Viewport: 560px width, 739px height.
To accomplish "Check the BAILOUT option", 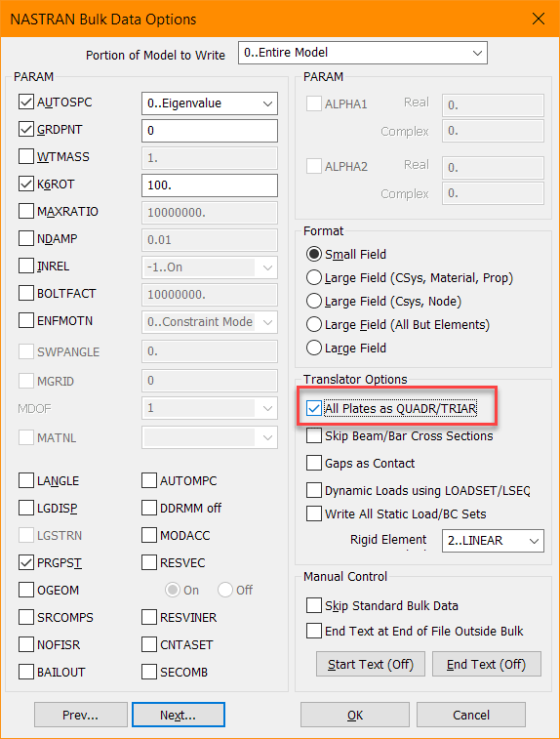I will [x=26, y=672].
